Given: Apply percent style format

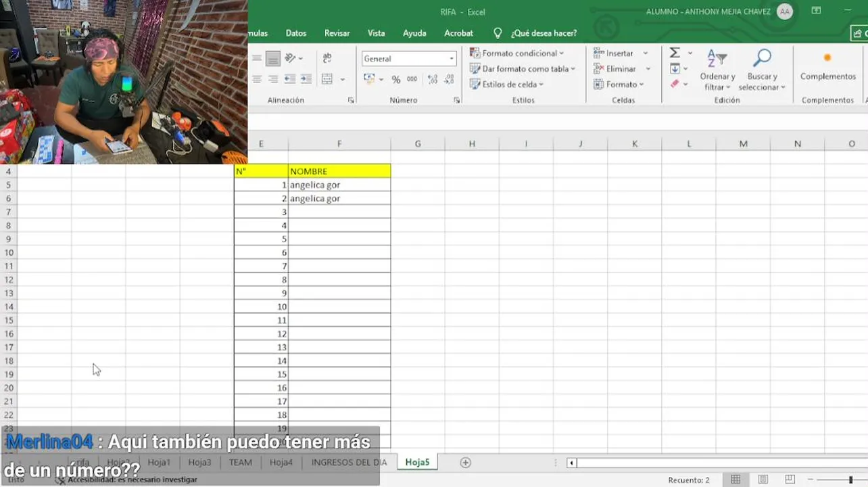Looking at the screenshot, I should click(x=395, y=80).
